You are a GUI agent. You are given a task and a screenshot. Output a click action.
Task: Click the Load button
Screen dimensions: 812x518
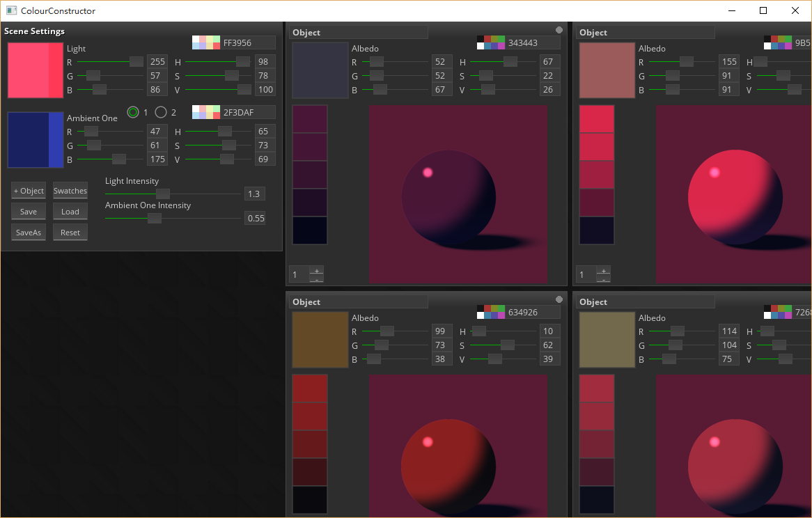click(x=70, y=212)
